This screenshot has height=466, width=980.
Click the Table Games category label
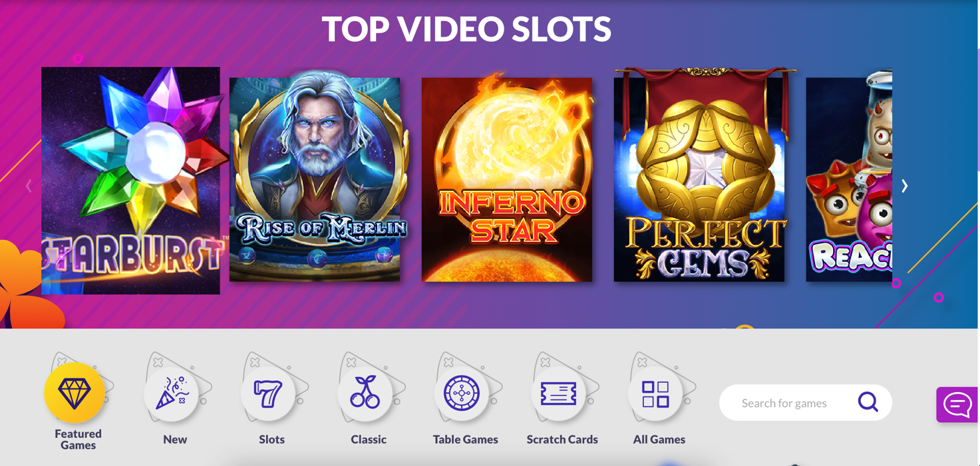coord(465,439)
